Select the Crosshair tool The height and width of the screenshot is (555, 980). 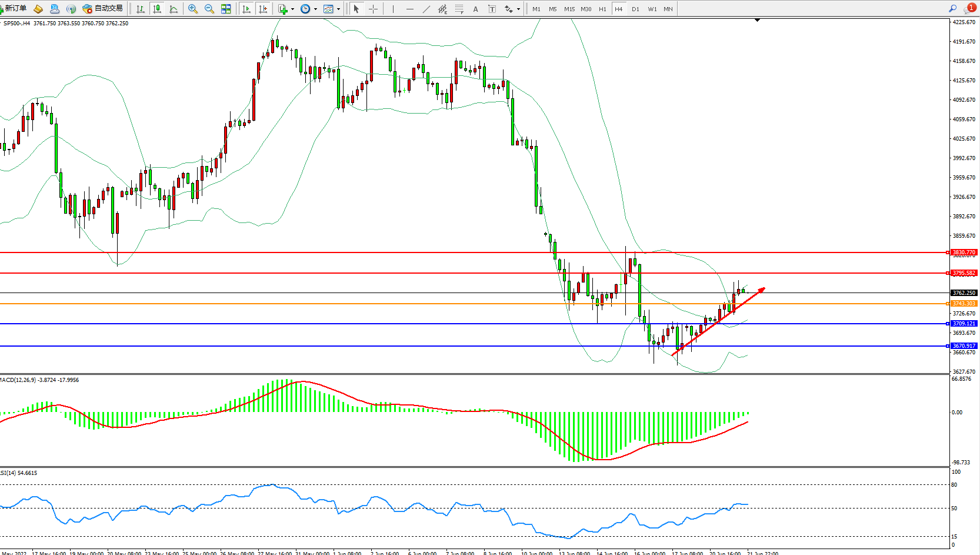[x=373, y=9]
